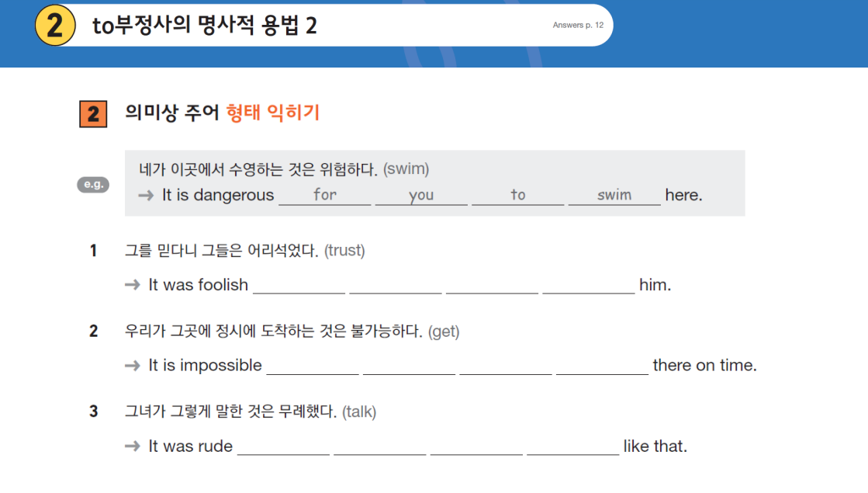Click the sentence '그녀가 그렇게 말한 것은 무례했다.'

click(x=231, y=411)
